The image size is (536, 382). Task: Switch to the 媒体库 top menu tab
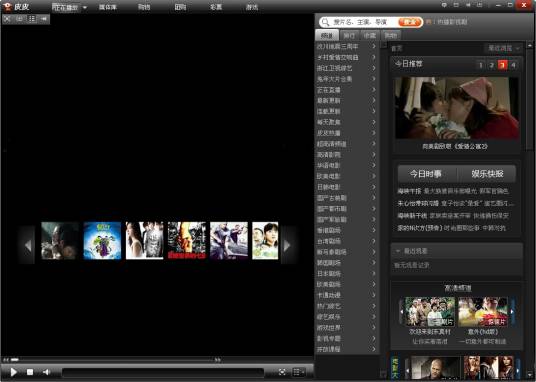click(x=108, y=7)
